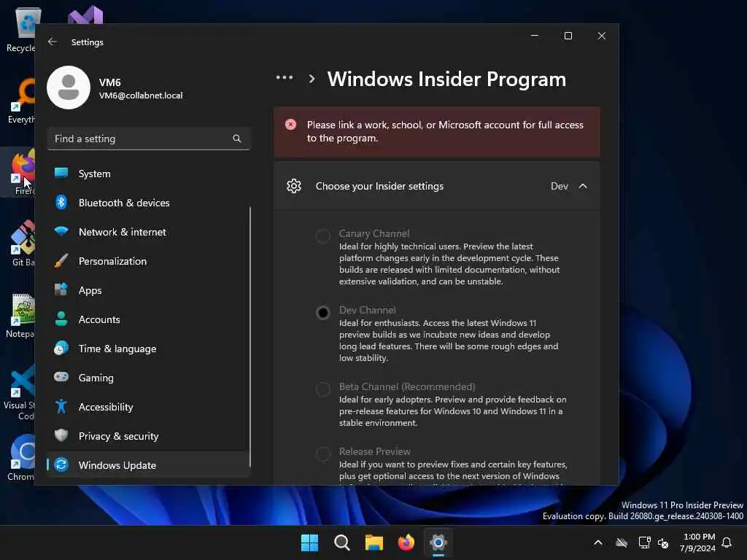Click into the Find a setting field
The width and height of the screenshot is (747, 560).
(x=149, y=139)
